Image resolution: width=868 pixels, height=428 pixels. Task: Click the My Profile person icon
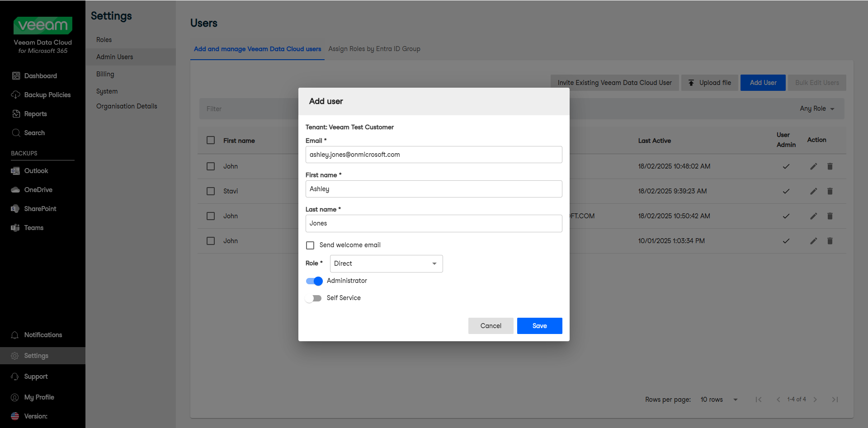15,397
